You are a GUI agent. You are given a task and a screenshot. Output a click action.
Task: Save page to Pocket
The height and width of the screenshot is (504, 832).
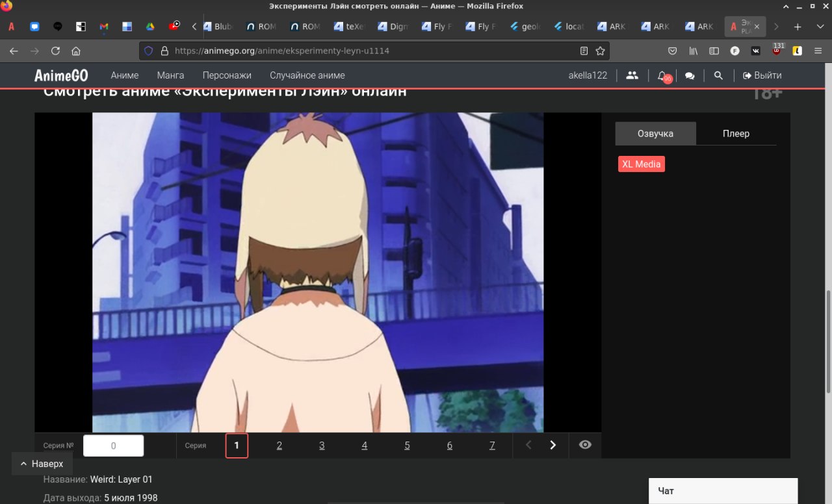[x=673, y=51]
